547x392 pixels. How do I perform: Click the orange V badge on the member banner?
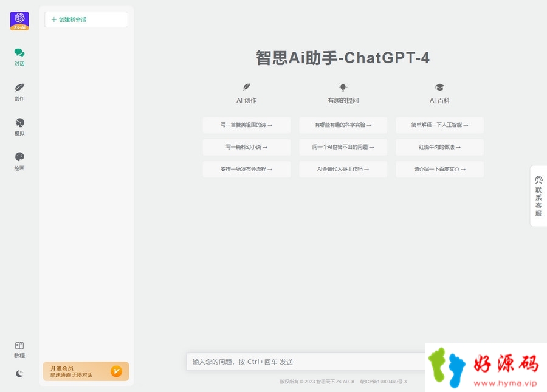click(116, 371)
